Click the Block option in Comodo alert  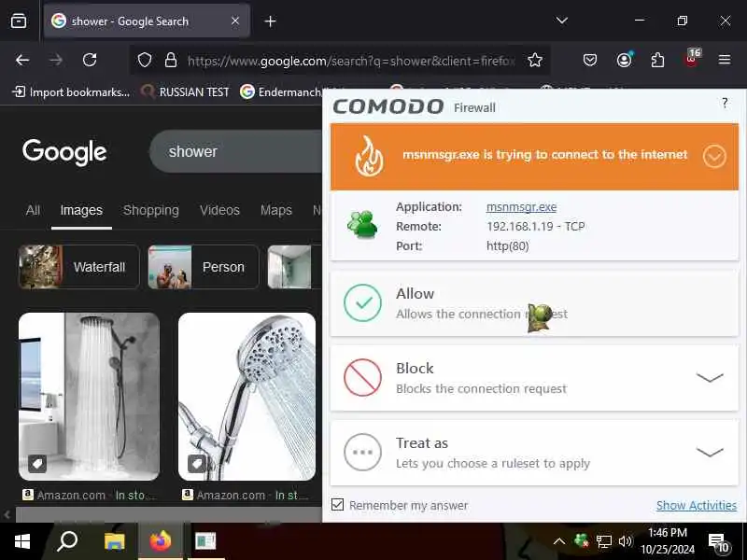534,378
